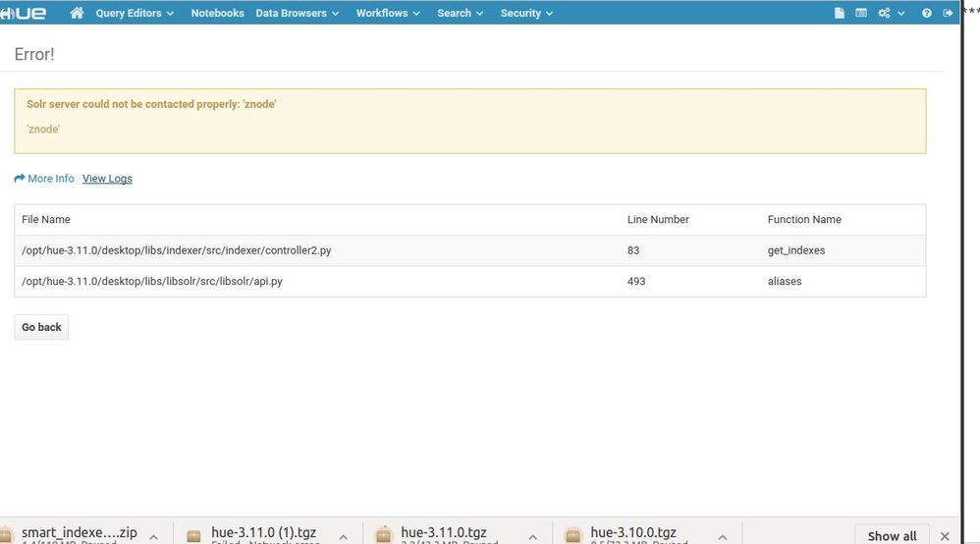Click the get_indexes function name
This screenshot has width=980, height=544.
(x=796, y=250)
